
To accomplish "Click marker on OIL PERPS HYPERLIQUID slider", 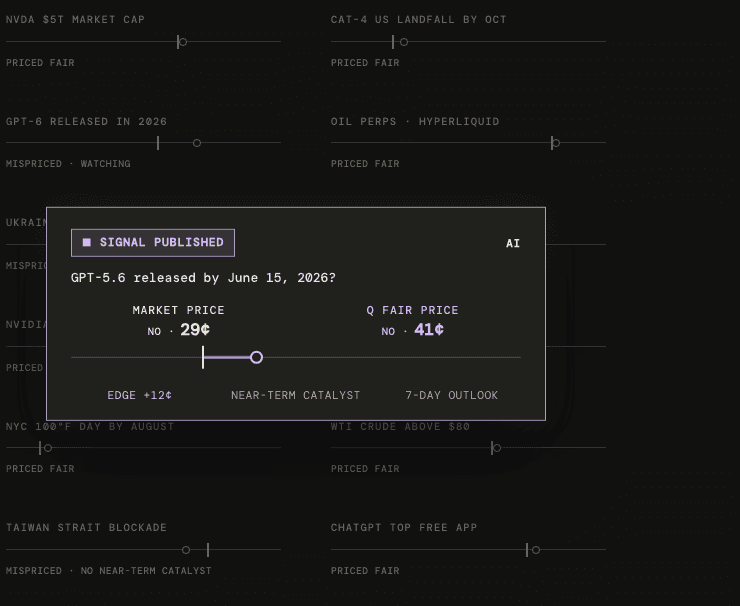I will (x=555, y=143).
